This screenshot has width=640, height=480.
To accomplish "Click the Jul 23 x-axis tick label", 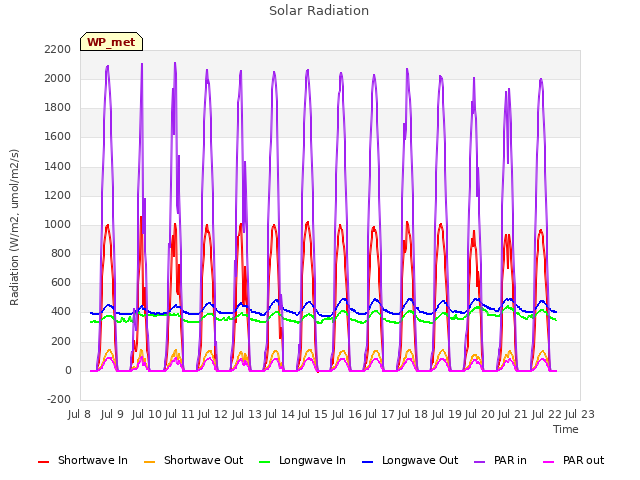I will [580, 414].
